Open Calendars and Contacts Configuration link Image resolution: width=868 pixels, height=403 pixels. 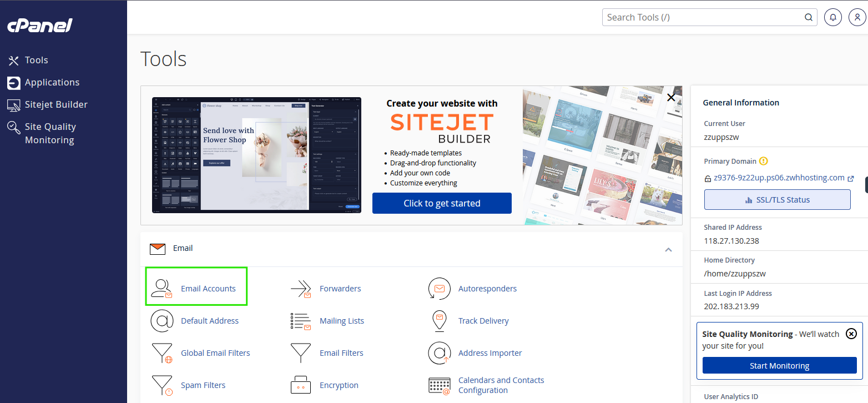coord(501,385)
